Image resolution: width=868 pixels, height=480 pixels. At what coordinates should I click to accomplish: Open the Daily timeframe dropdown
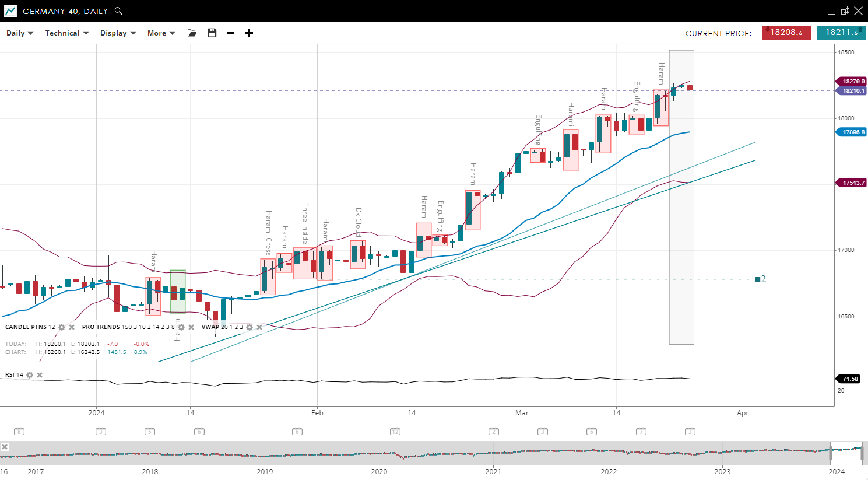[19, 33]
